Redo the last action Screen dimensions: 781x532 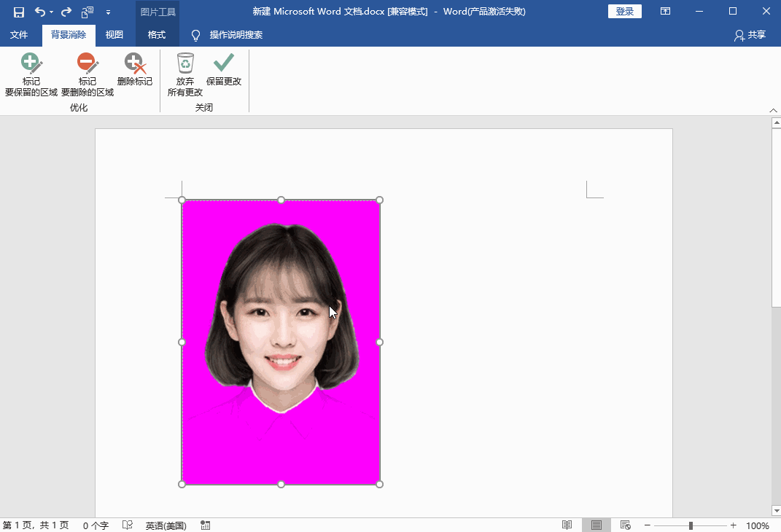point(66,12)
